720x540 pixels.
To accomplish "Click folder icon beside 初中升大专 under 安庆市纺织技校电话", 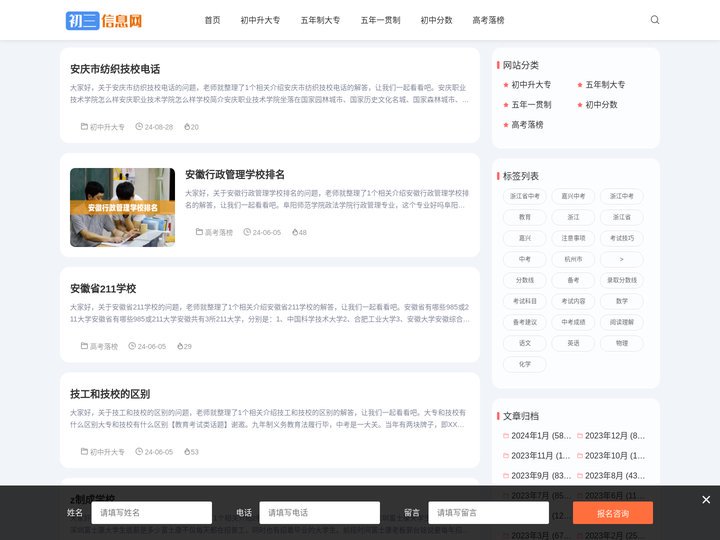I will coord(84,126).
